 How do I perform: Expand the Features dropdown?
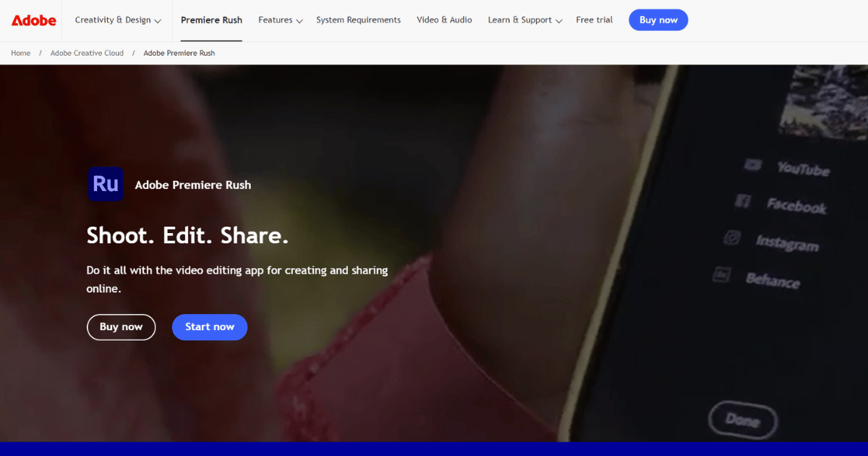[281, 20]
